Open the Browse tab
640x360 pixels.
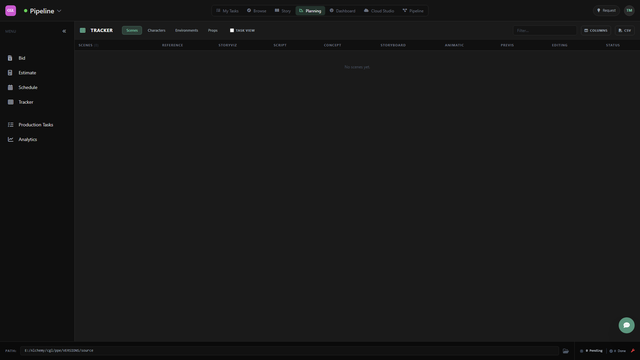click(256, 11)
